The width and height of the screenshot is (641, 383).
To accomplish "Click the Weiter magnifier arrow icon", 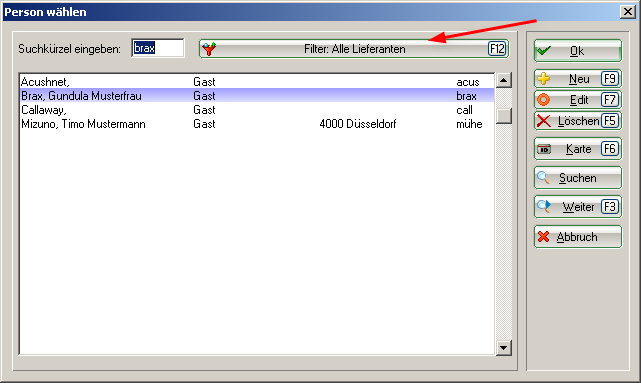I will point(544,206).
